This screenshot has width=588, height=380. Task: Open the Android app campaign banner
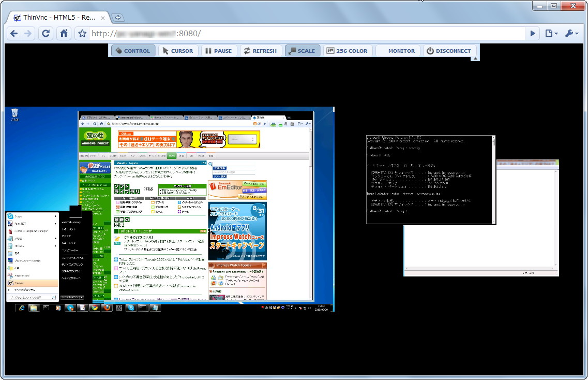[237, 231]
